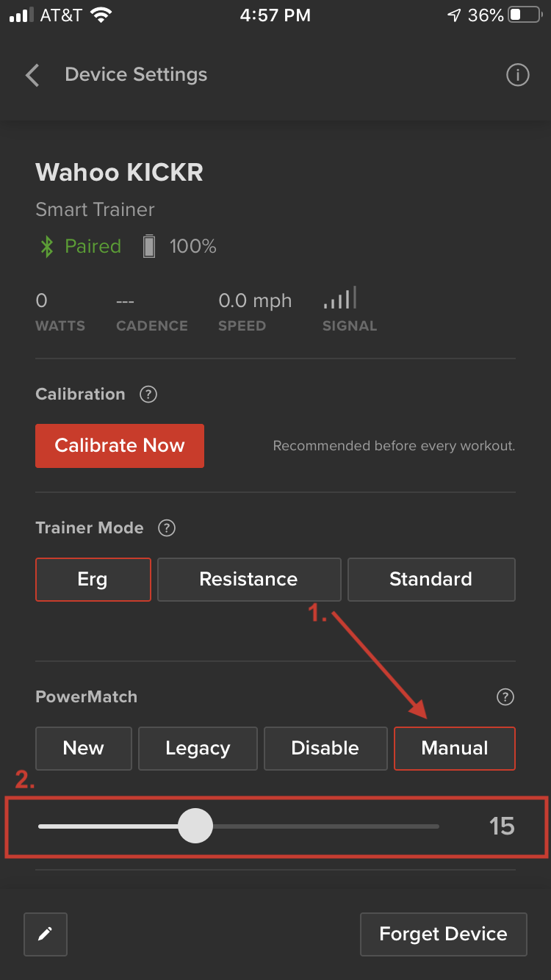Tap the Calibration help question mark
The image size is (551, 980).
click(x=148, y=394)
